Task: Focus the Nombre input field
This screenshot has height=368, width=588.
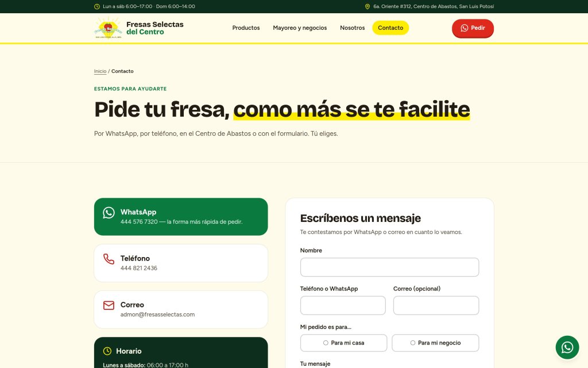Action: 389,267
